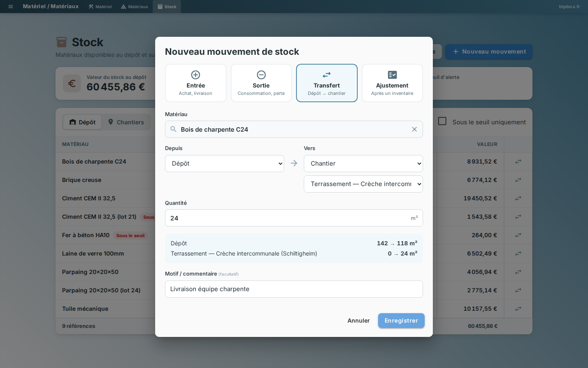Click transfer icon in Brique creuse row
588x368 pixels.
pos(518,180)
